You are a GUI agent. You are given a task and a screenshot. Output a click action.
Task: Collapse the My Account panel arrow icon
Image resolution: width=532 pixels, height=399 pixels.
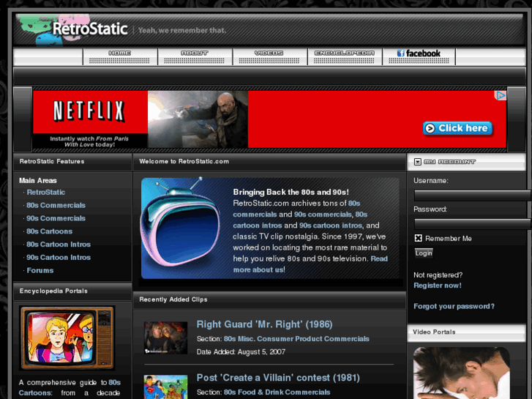418,162
